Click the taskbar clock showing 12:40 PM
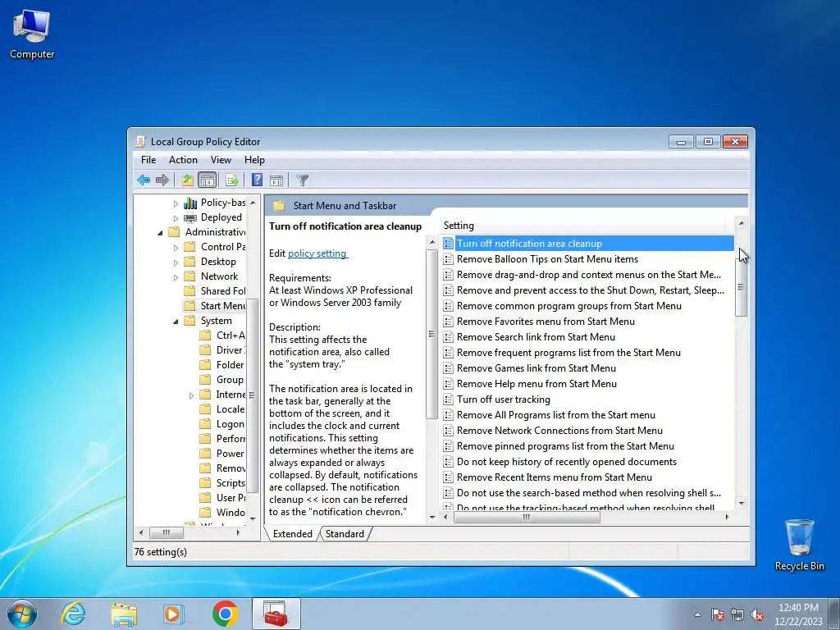This screenshot has height=630, width=840. click(x=798, y=614)
